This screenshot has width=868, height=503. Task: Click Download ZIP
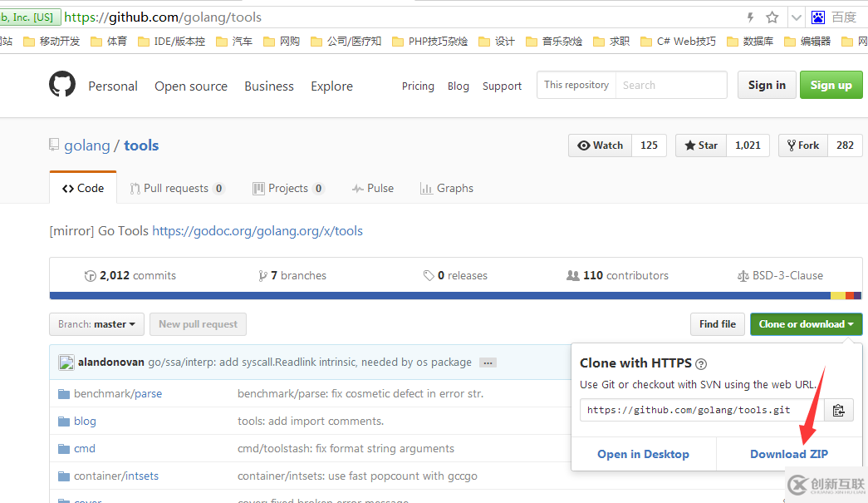(x=789, y=454)
